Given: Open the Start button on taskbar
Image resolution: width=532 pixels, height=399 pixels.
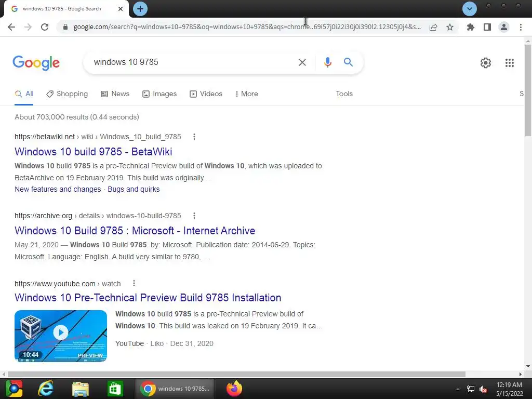Looking at the screenshot, I should (x=14, y=389).
